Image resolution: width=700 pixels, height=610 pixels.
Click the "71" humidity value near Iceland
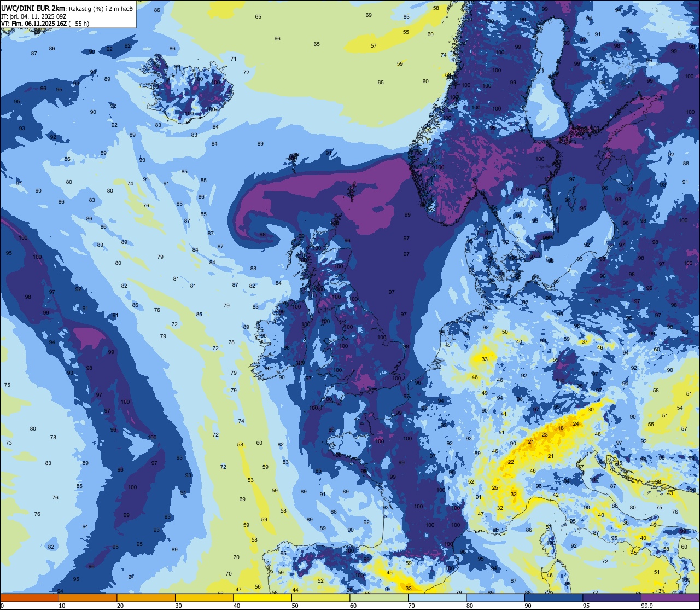tap(234, 59)
